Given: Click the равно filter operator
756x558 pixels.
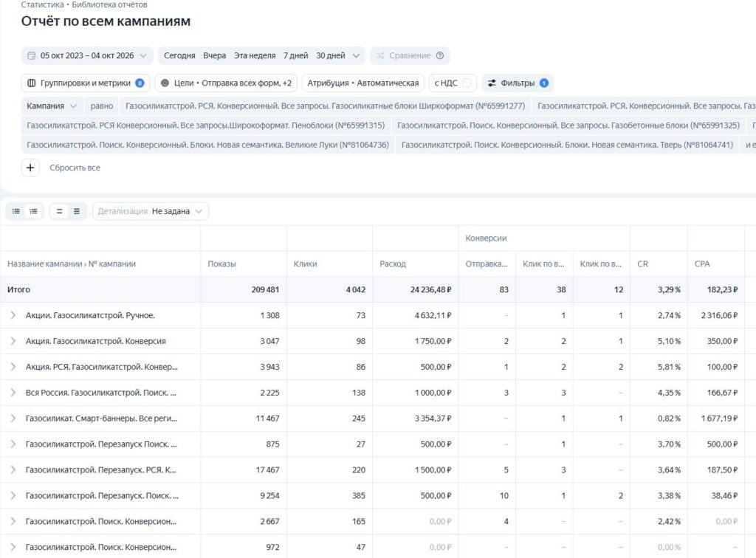Looking at the screenshot, I should [x=102, y=106].
